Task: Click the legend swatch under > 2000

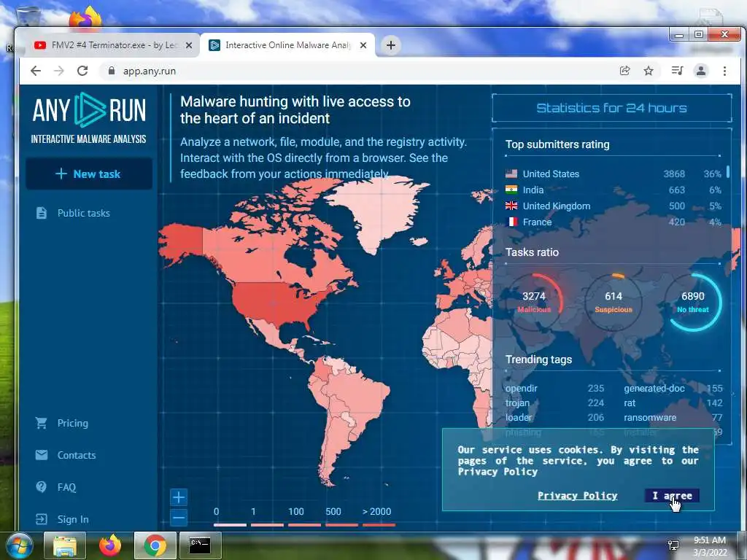Action: (x=379, y=525)
